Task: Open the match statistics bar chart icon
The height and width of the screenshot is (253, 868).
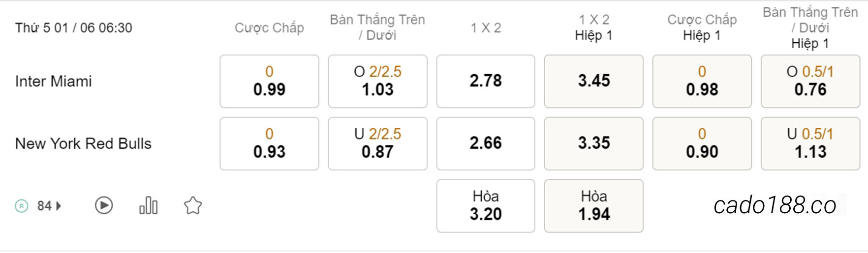Action: click(x=148, y=205)
